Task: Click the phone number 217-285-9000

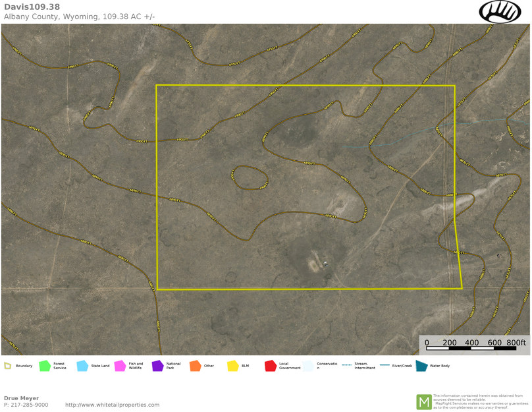Action: pos(30,405)
